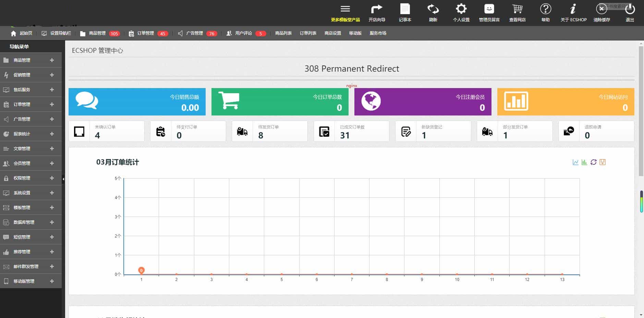Click the 查看网店 shopping cart icon
The height and width of the screenshot is (318, 644).
[517, 9]
